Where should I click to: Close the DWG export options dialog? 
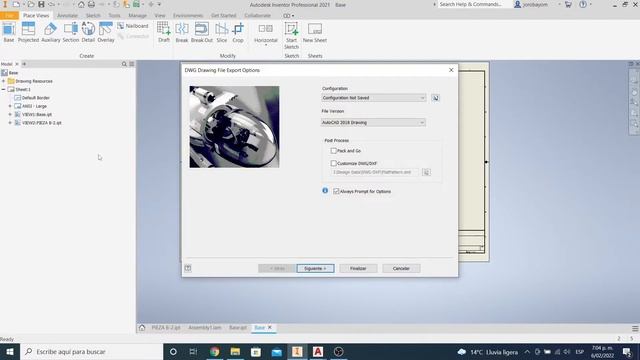pos(451,70)
